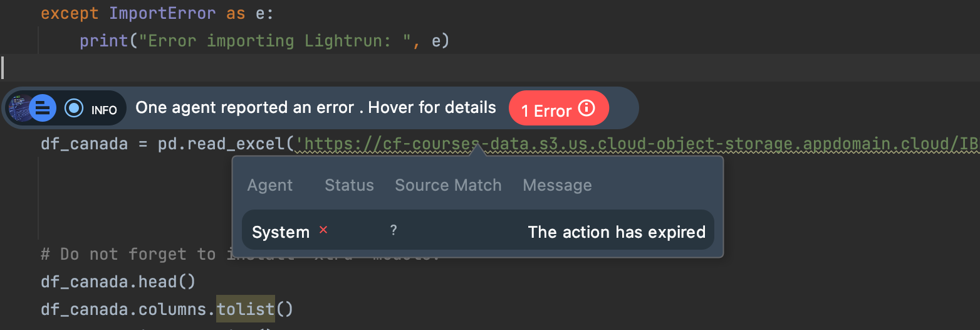Viewport: 980px width, 330px height.
Task: Select the Status column header
Action: point(349,185)
